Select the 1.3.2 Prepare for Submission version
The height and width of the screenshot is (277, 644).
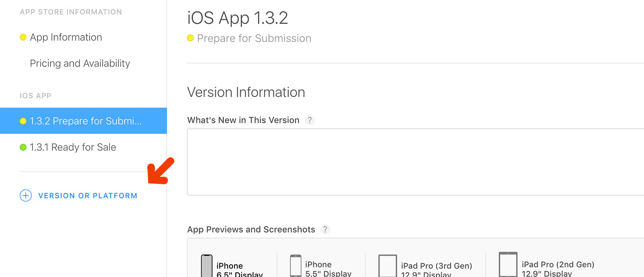click(x=85, y=121)
